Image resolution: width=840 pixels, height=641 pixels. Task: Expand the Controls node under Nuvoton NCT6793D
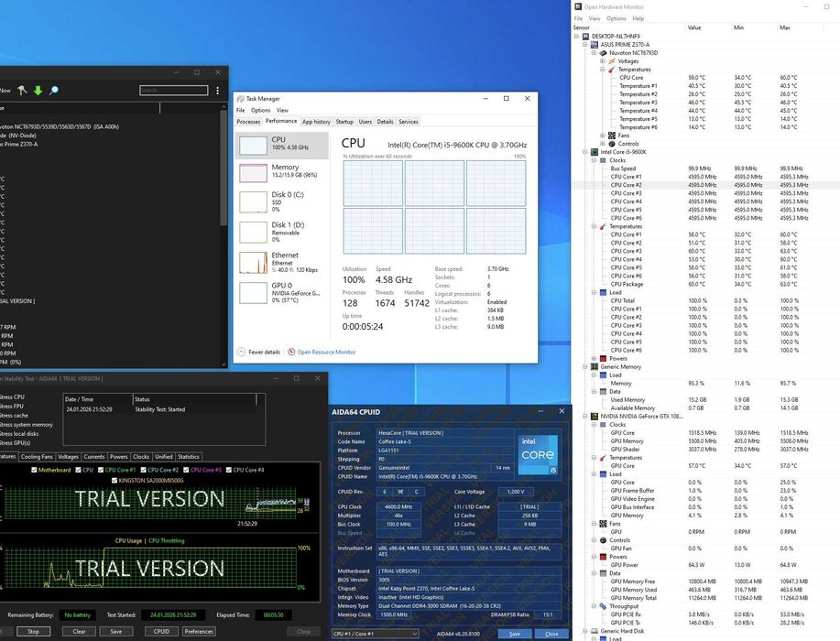click(x=602, y=144)
